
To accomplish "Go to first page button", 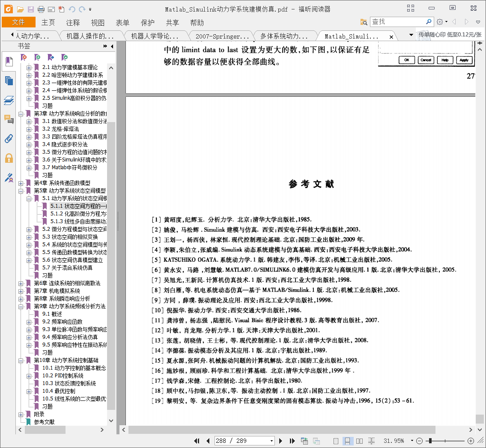I will (197, 441).
